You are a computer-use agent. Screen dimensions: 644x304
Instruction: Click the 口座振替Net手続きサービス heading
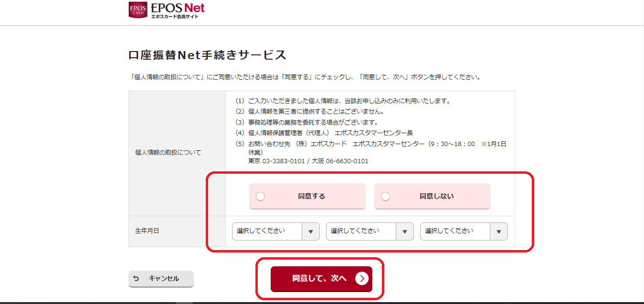click(x=208, y=55)
